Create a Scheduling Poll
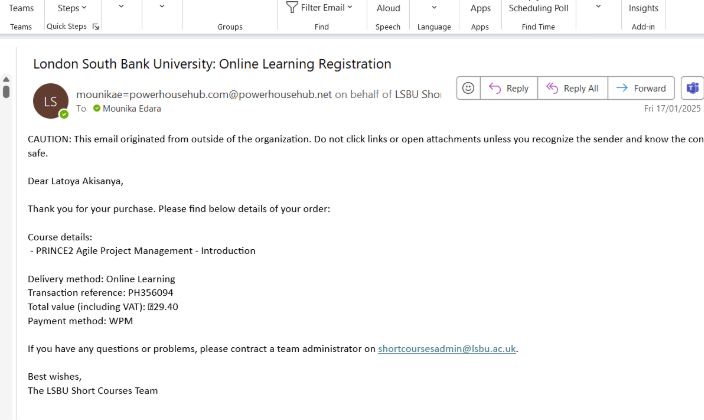Viewport: 704px width, 420px height. 538,8
